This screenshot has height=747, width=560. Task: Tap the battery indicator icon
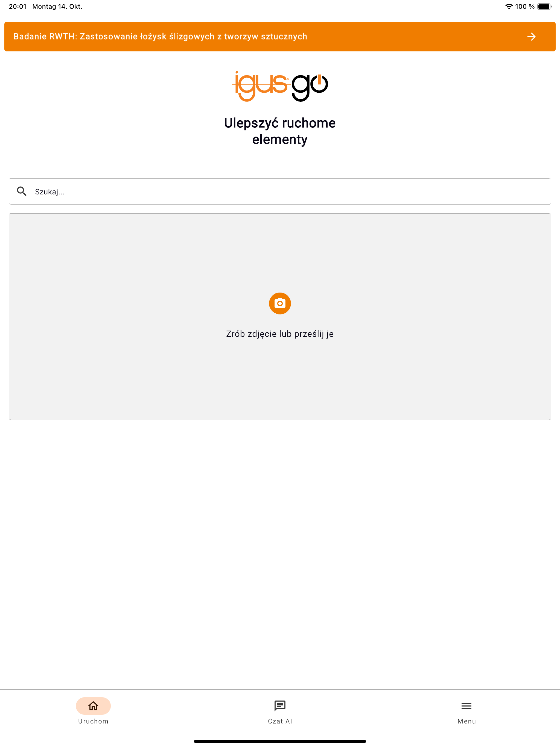tap(544, 6)
